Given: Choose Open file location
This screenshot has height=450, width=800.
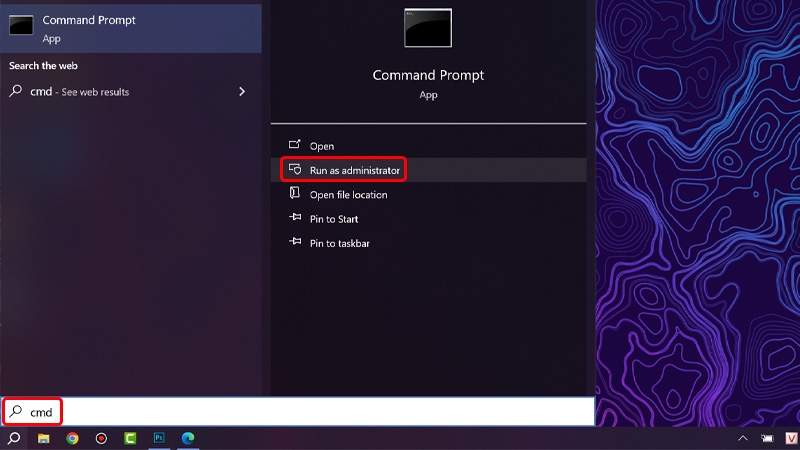Looking at the screenshot, I should pyautogui.click(x=429, y=194).
